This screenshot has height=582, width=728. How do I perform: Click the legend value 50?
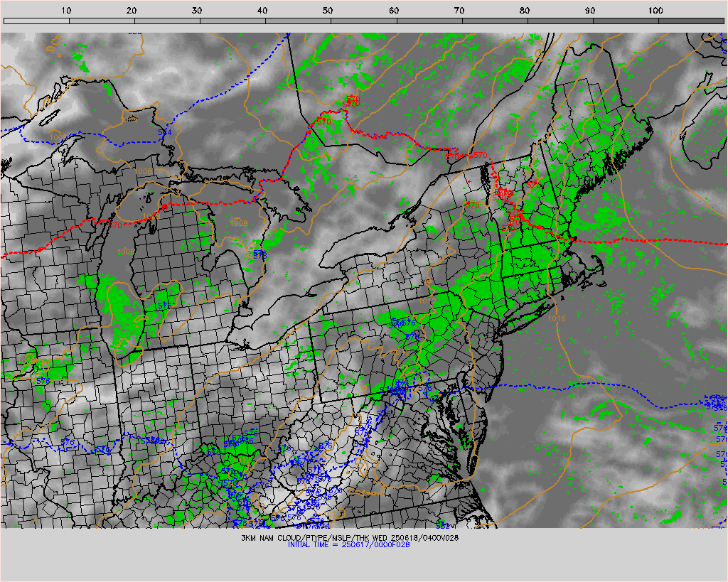[x=328, y=10]
